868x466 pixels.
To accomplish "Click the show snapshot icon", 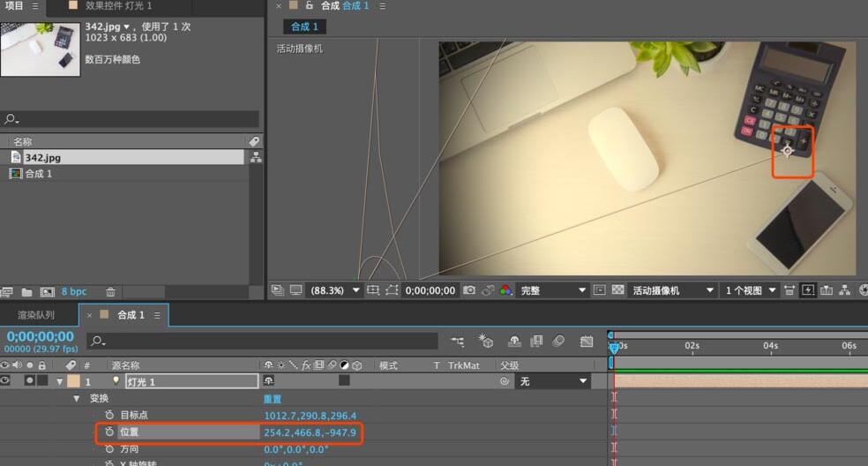I will [x=488, y=289].
